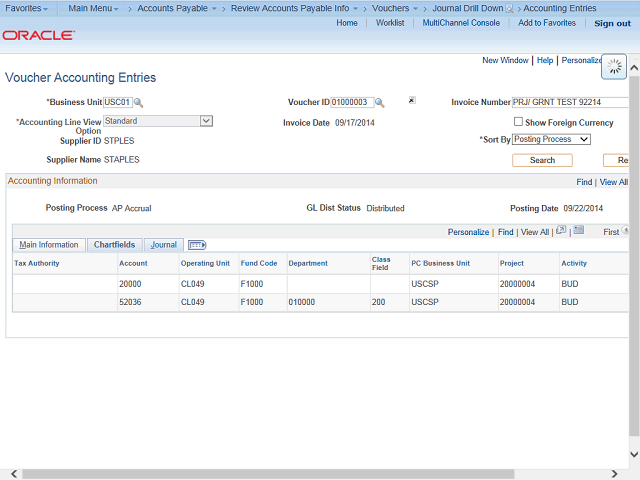Click the grid First row navigation arrow
Image resolution: width=640 pixels, height=480 pixels.
(625, 230)
